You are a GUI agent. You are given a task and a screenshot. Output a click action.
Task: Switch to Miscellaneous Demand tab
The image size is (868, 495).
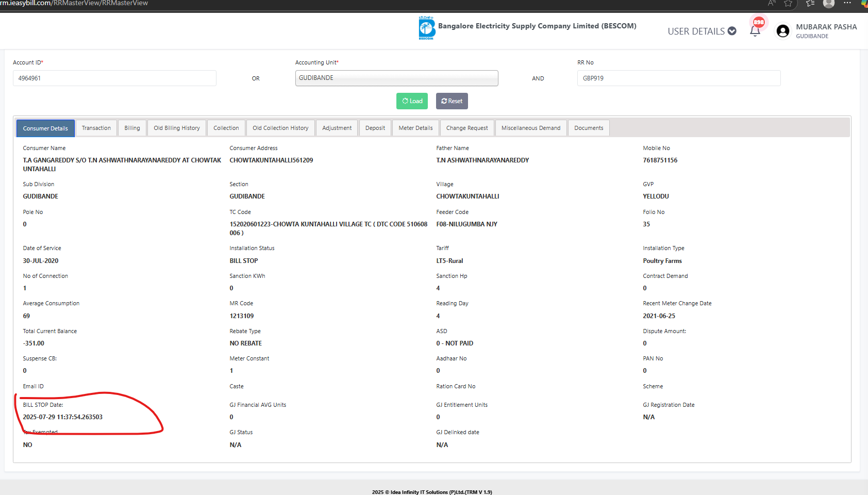point(530,128)
